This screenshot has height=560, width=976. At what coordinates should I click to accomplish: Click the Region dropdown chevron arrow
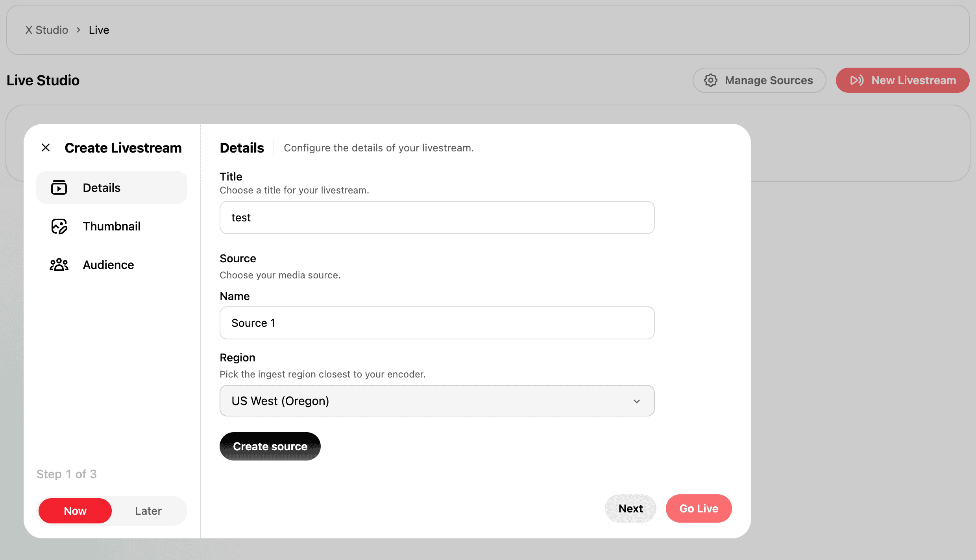(637, 401)
